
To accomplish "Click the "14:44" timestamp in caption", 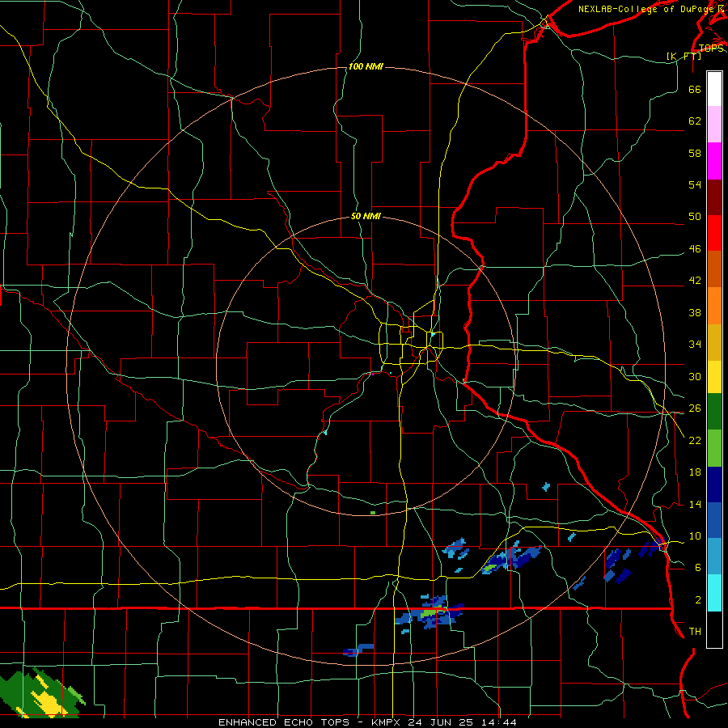I will click(497, 722).
